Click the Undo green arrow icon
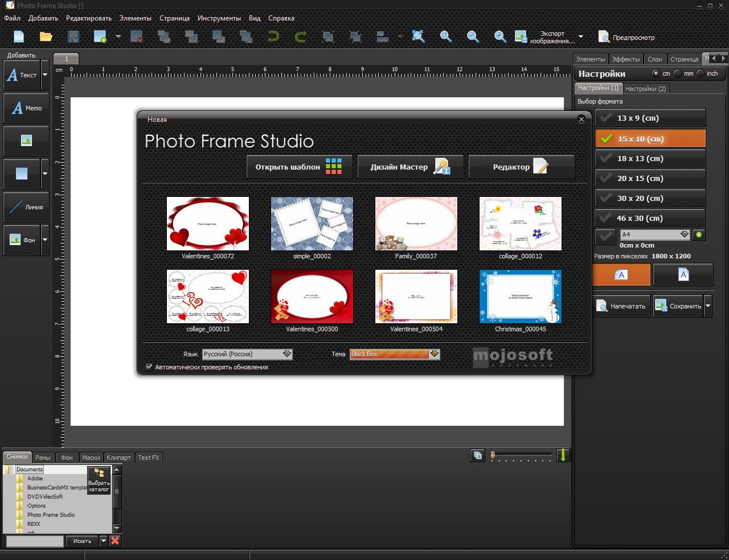The image size is (729, 560). 273,36
